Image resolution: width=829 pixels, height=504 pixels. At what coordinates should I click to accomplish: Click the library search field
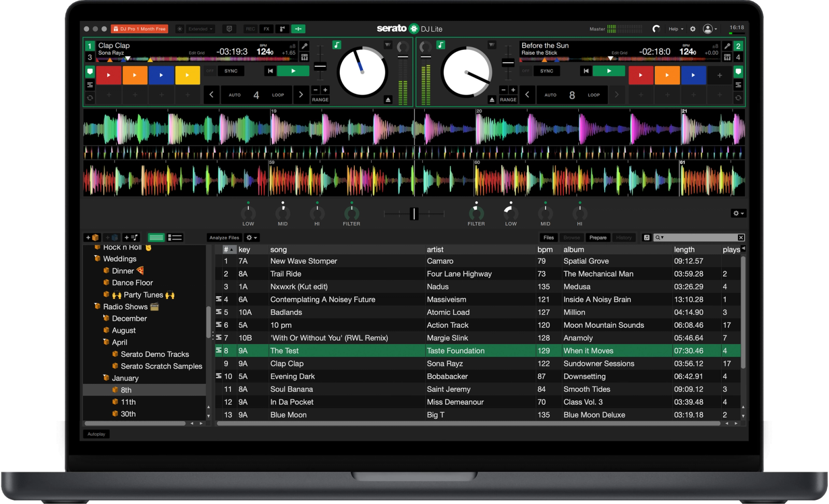coord(699,238)
